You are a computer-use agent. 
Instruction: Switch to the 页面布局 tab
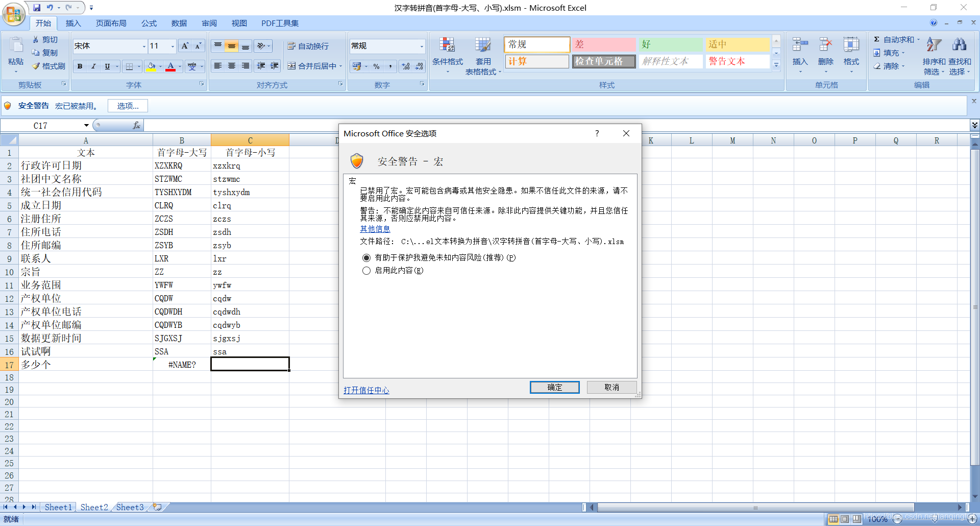coord(111,23)
